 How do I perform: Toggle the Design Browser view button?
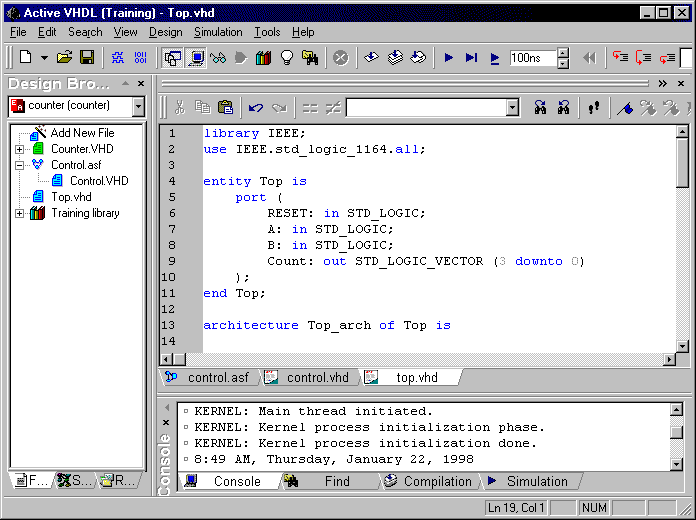point(172,58)
